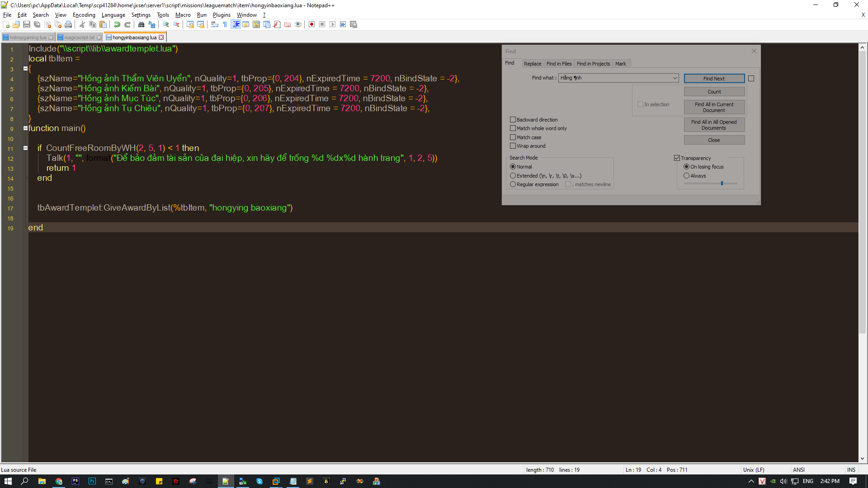Collapse the function main code fold
This screenshot has height=488, width=868.
click(25, 128)
